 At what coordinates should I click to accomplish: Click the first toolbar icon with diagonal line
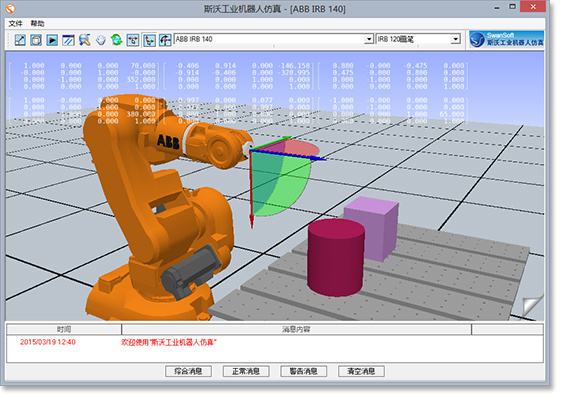pos(20,40)
